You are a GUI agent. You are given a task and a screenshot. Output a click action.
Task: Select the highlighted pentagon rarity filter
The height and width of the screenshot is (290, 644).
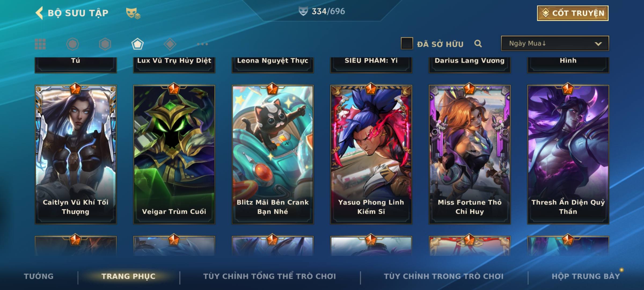pyautogui.click(x=137, y=44)
